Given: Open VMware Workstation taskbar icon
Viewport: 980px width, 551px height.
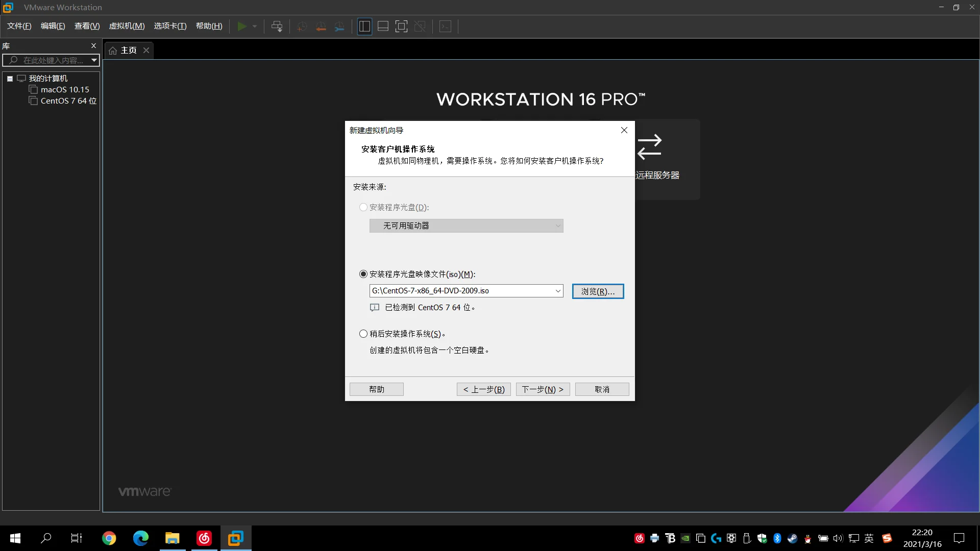Looking at the screenshot, I should [235, 538].
